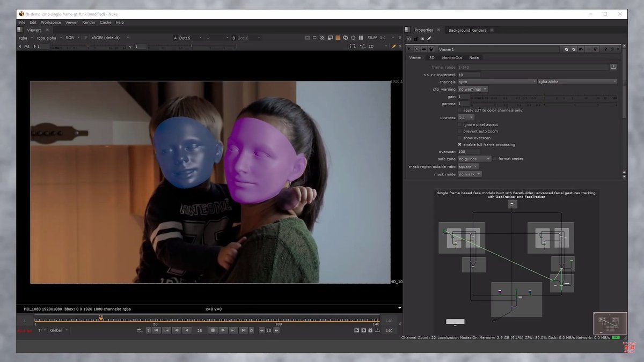Click the gain slider track
Image resolution: width=644 pixels, height=362 pixels.
[544, 97]
